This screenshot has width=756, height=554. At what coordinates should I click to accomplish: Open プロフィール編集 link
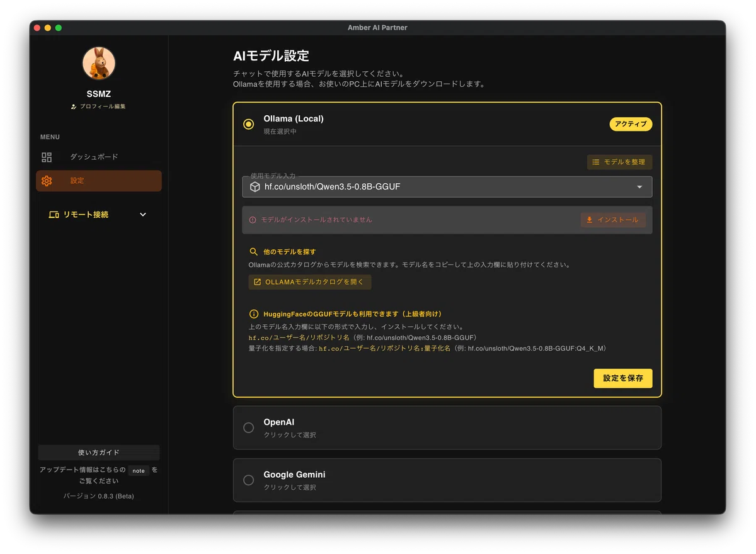pos(103,107)
